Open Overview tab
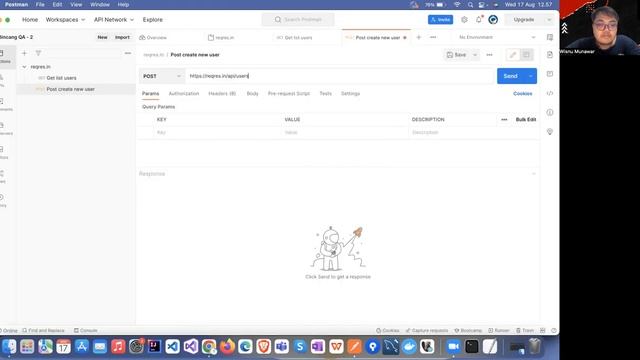Viewport: 640px width, 360px height. pos(153,37)
